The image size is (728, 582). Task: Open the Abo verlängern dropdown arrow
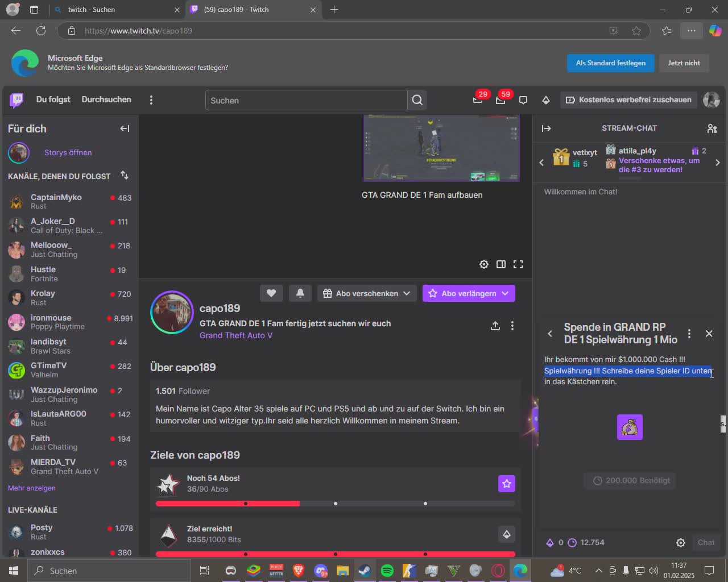coord(505,293)
